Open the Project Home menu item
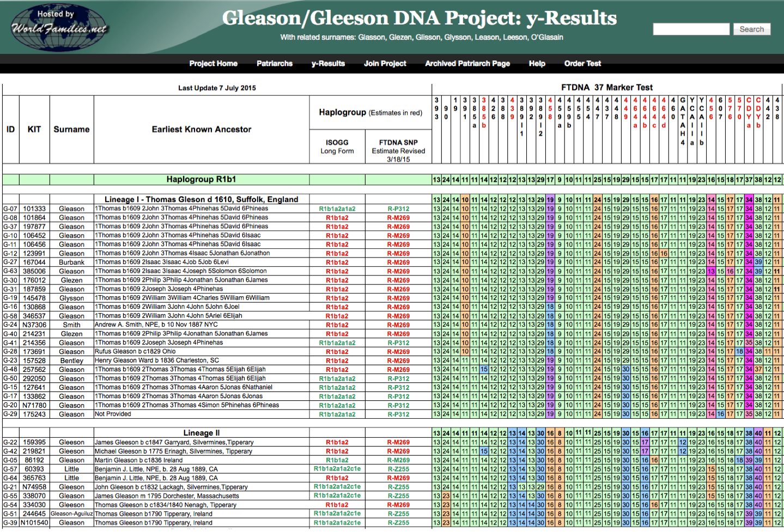The width and height of the screenshot is (784, 532). pyautogui.click(x=213, y=64)
